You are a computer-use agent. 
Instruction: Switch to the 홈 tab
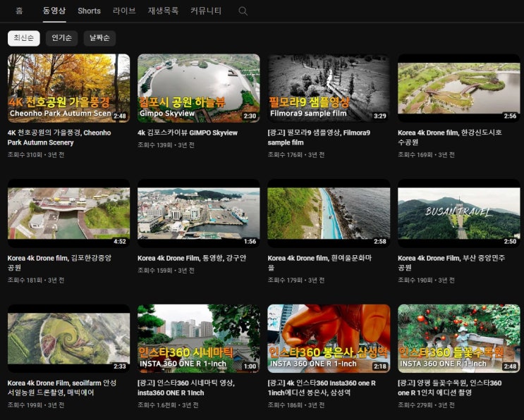[19, 11]
